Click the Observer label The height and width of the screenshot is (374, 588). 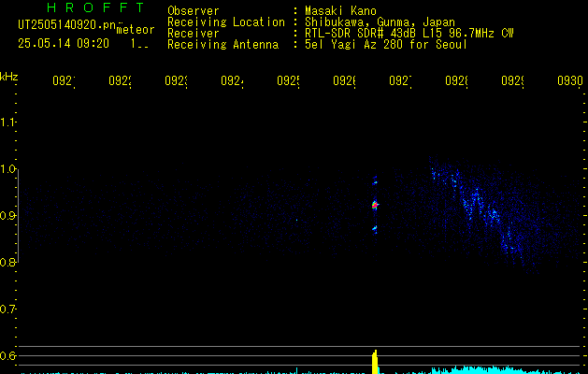point(194,11)
